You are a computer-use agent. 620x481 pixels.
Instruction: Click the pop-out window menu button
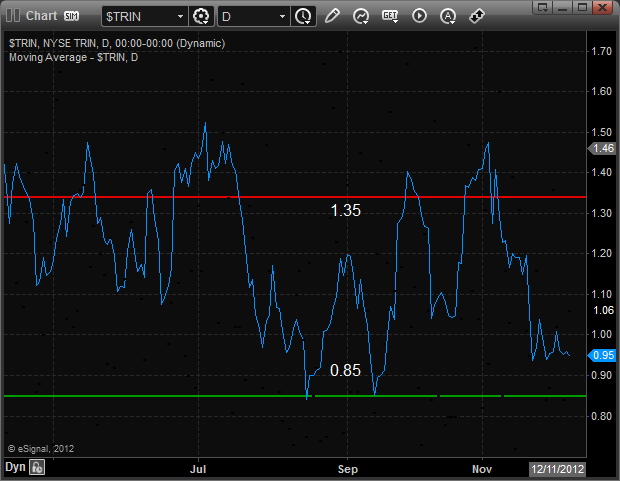tap(543, 7)
